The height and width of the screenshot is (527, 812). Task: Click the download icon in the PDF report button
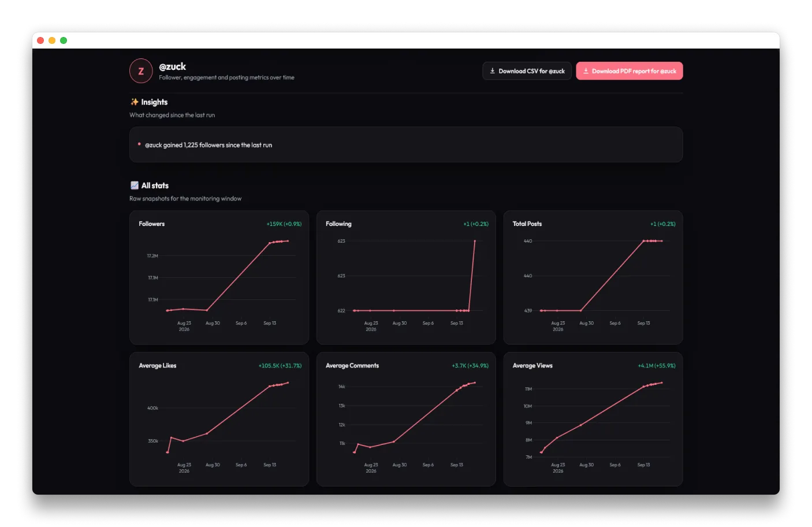586,71
